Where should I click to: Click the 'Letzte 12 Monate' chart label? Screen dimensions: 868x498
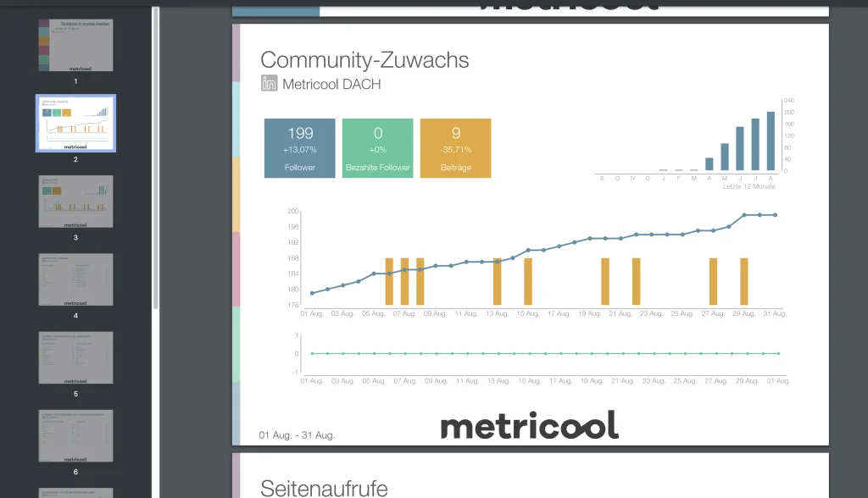(748, 186)
